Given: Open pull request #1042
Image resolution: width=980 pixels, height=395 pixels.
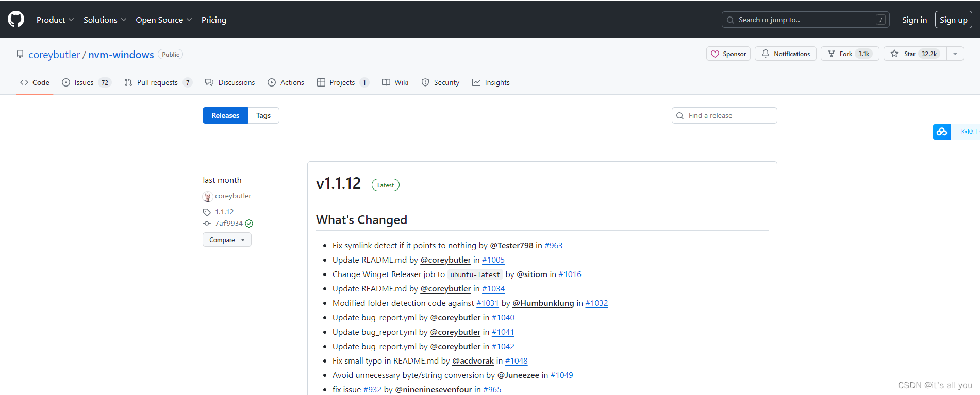Looking at the screenshot, I should tap(503, 347).
